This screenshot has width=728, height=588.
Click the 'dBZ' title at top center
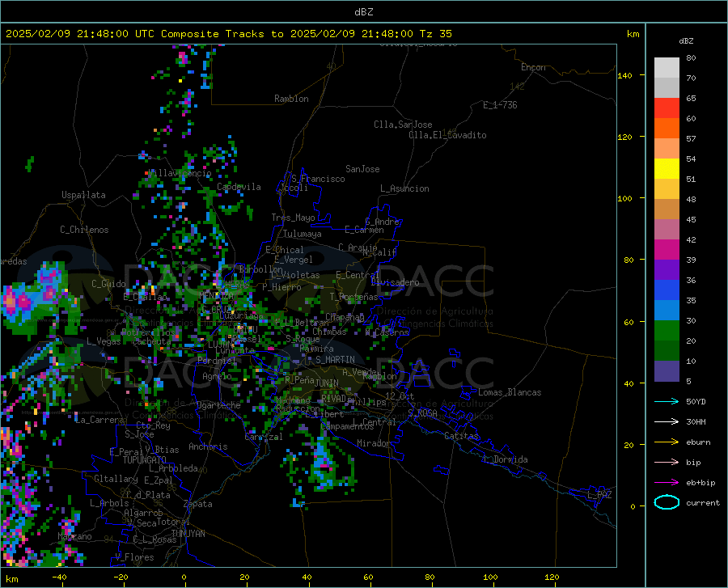tap(363, 12)
